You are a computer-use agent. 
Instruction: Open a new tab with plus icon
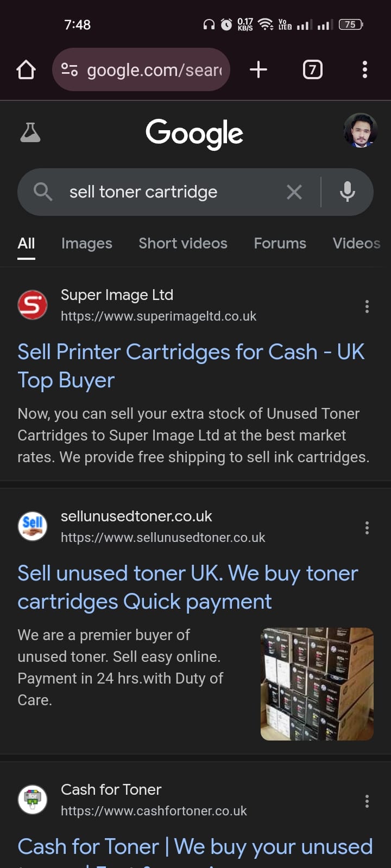(x=258, y=69)
